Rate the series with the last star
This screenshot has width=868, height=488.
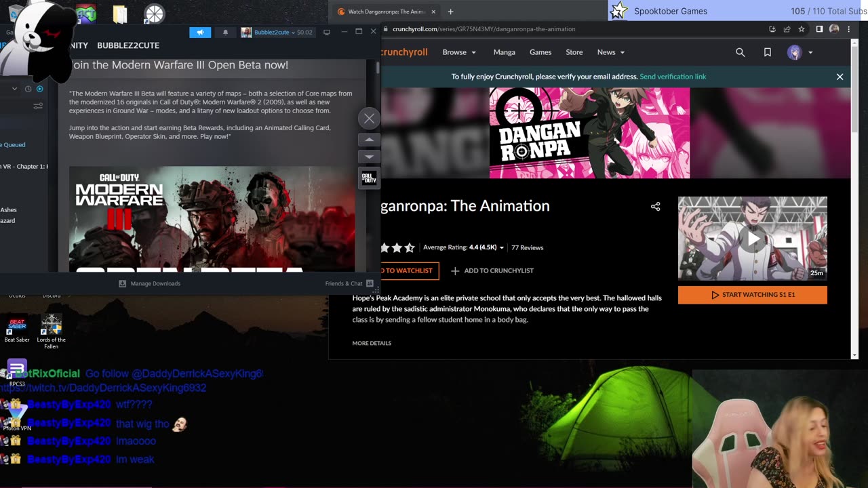[x=410, y=247]
